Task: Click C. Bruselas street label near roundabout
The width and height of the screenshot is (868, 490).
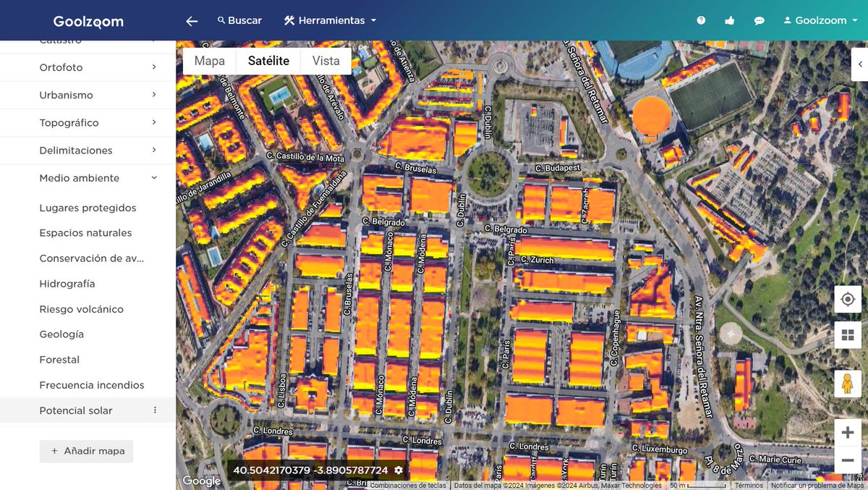Action: click(x=416, y=169)
